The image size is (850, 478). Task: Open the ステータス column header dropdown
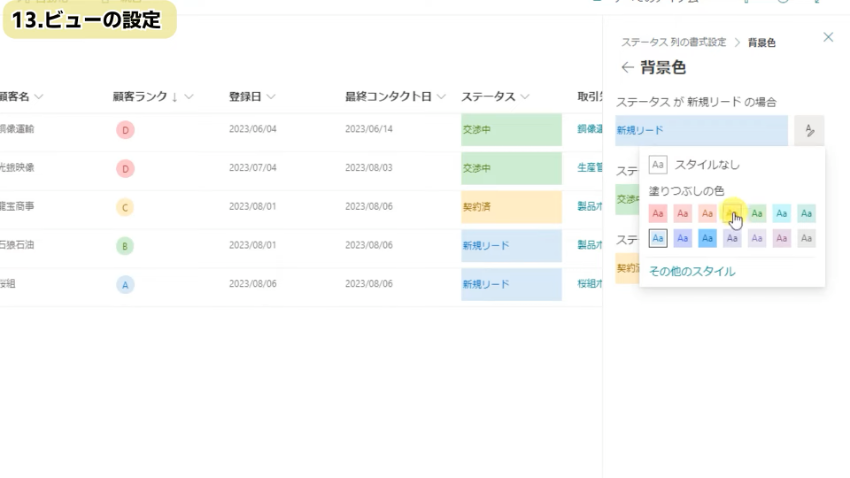pyautogui.click(x=524, y=97)
